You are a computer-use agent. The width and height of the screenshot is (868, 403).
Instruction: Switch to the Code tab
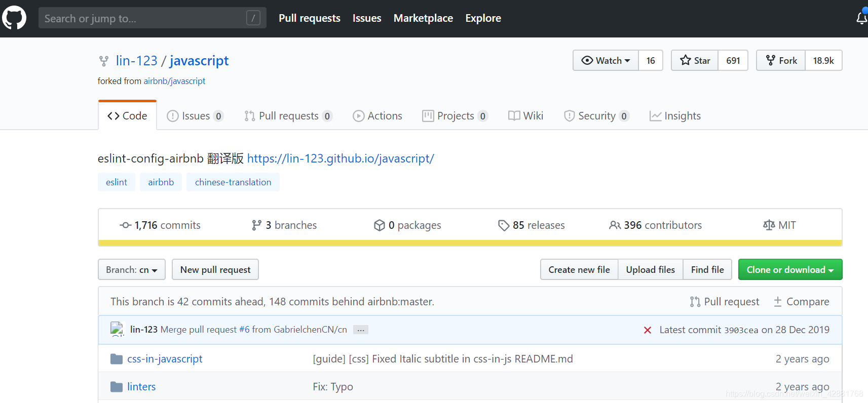point(127,116)
